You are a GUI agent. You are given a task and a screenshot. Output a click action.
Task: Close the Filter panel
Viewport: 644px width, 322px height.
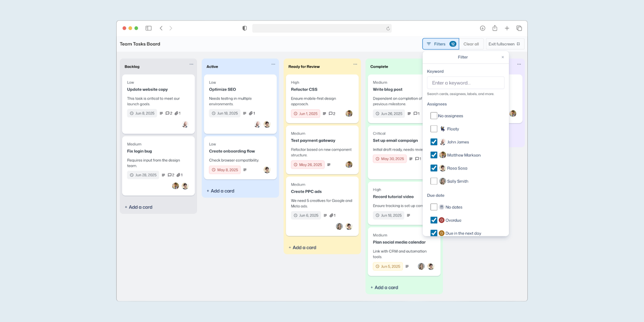click(x=503, y=57)
